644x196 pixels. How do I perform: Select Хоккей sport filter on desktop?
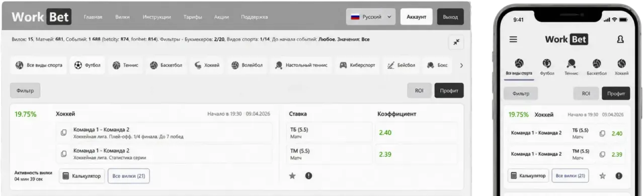coord(207,65)
